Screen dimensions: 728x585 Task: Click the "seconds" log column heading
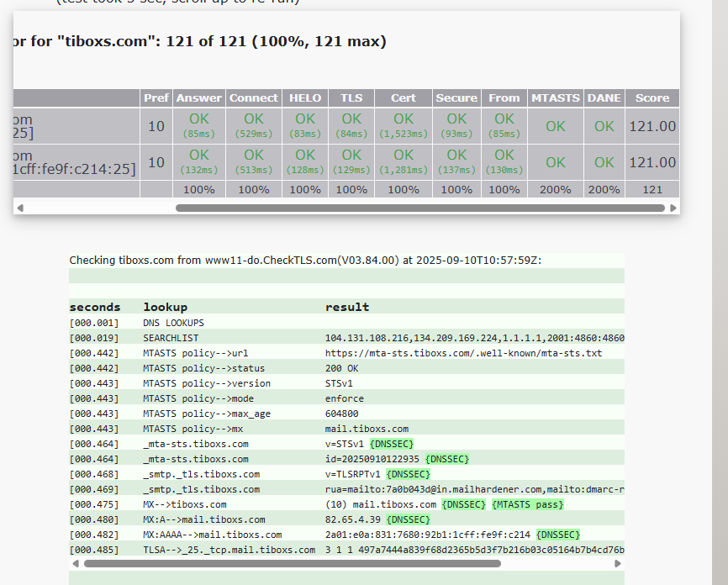(x=95, y=308)
